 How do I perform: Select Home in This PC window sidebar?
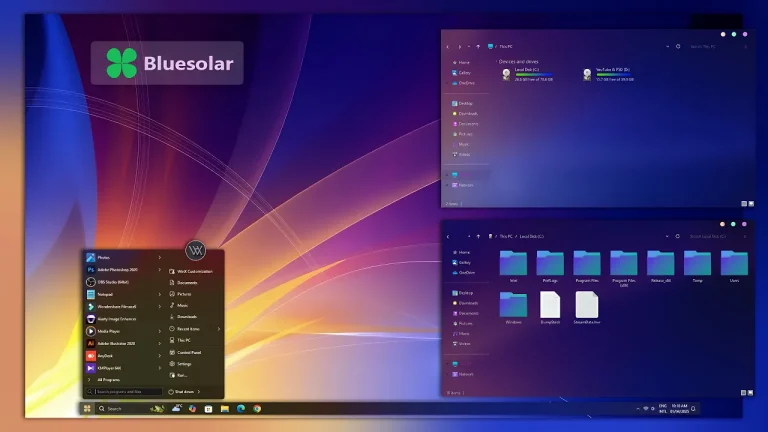[x=461, y=62]
